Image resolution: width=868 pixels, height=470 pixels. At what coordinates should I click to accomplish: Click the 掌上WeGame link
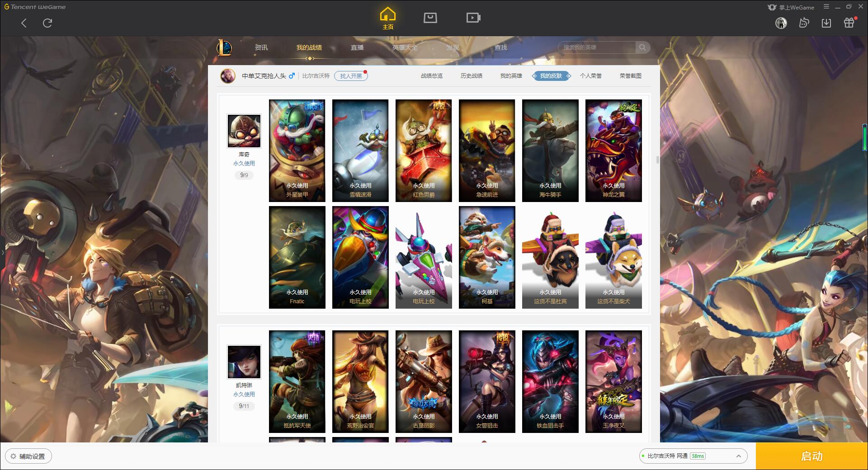(x=791, y=7)
